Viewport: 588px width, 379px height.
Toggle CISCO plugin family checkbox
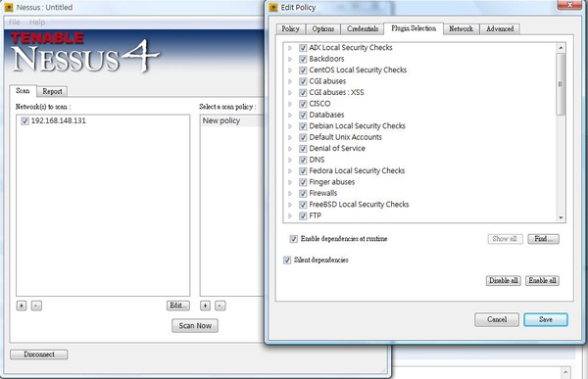tap(303, 104)
